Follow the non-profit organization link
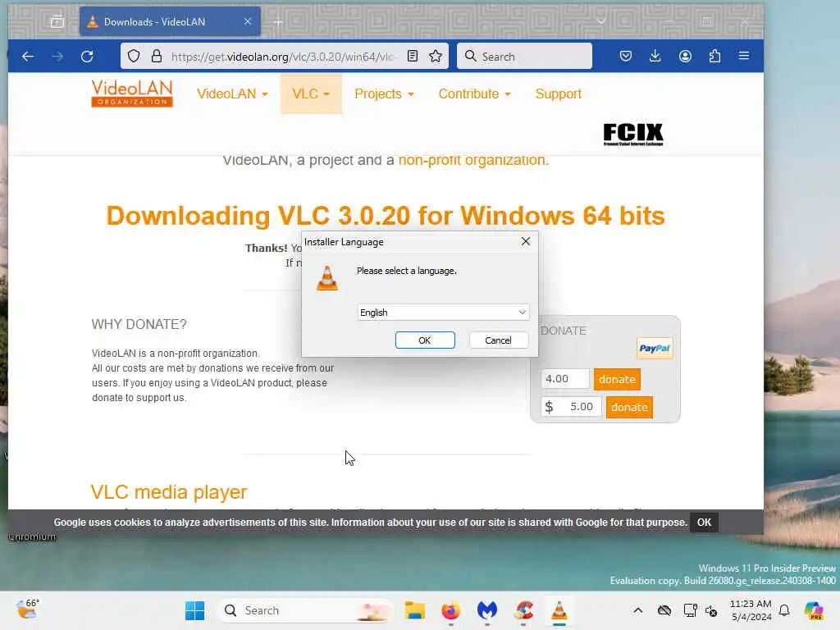The image size is (840, 630). [x=473, y=160]
